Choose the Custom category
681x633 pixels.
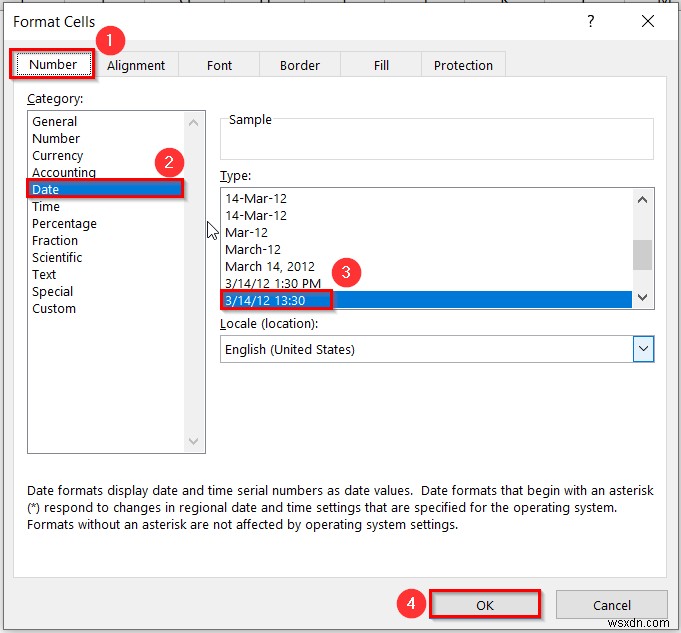click(106, 308)
